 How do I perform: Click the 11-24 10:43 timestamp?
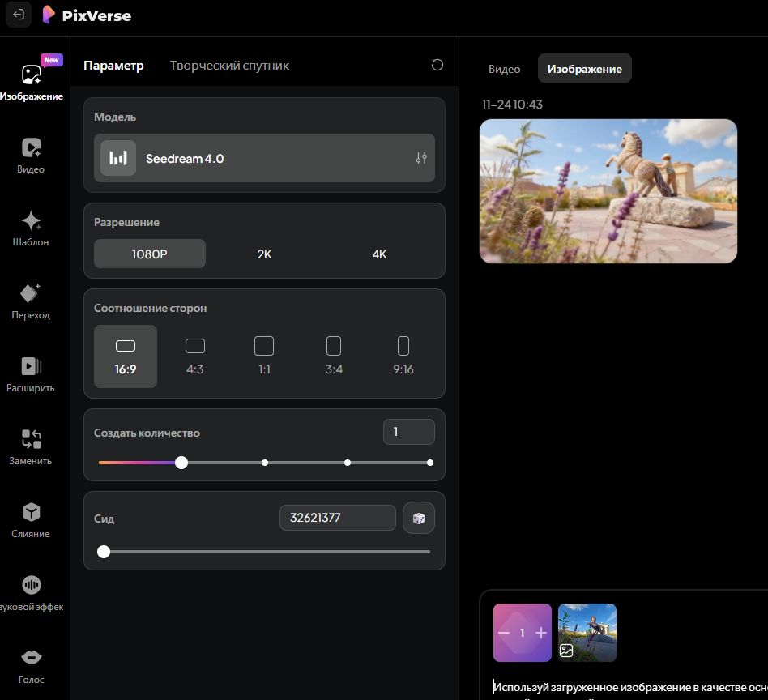(x=512, y=105)
